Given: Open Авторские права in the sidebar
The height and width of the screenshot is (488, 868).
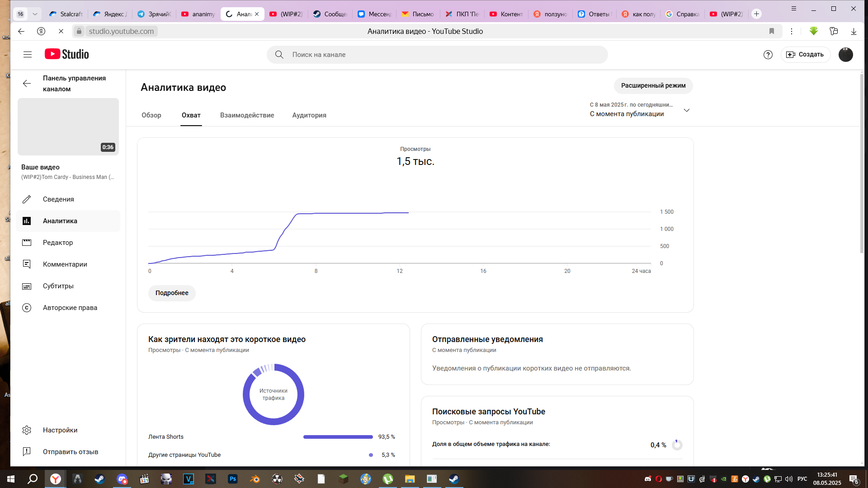Looking at the screenshot, I should [x=70, y=308].
